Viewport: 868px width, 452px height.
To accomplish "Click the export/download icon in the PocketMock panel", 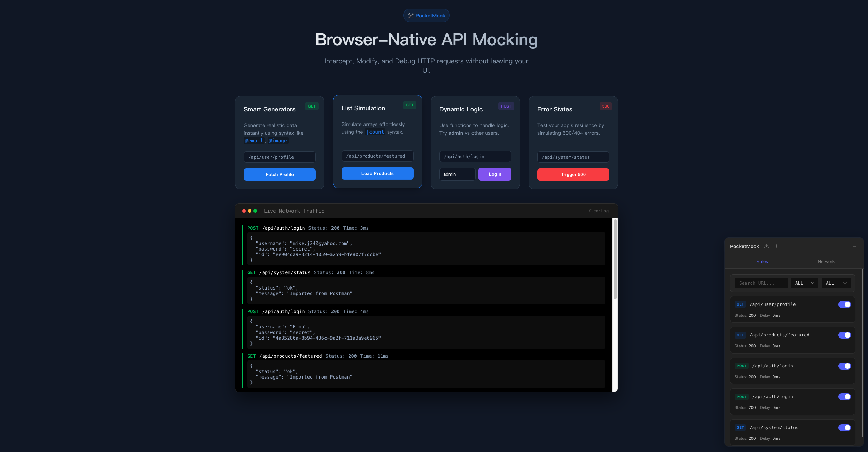I will point(767,246).
